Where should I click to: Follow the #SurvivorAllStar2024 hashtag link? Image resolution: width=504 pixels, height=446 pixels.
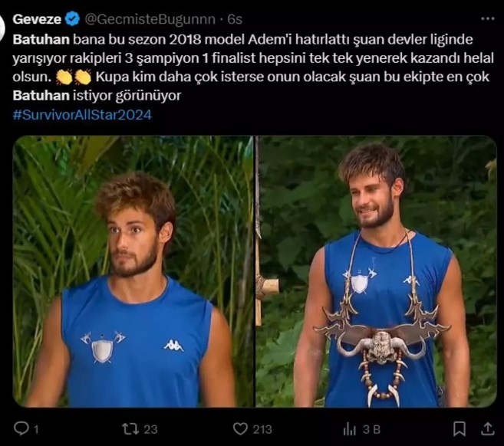coord(82,115)
